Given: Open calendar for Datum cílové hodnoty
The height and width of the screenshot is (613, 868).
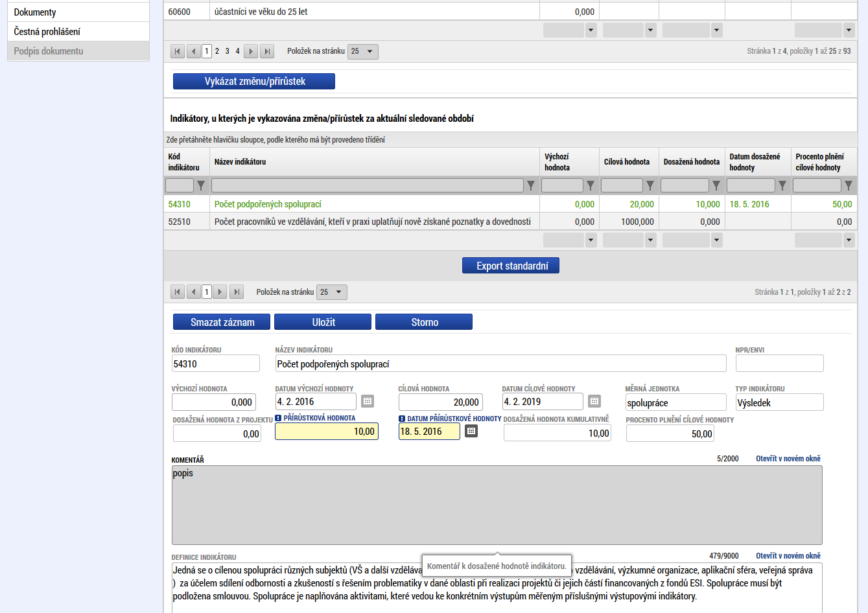Looking at the screenshot, I should (x=594, y=401).
